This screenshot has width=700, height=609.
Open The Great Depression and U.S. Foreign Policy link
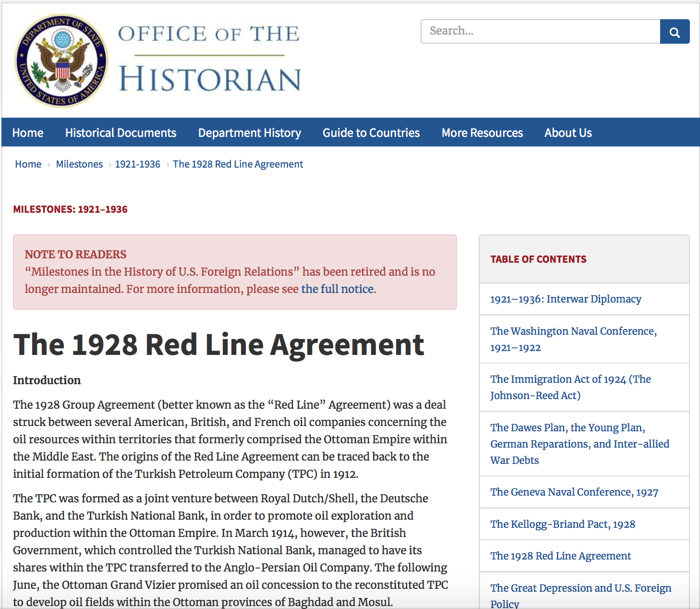pos(581,596)
